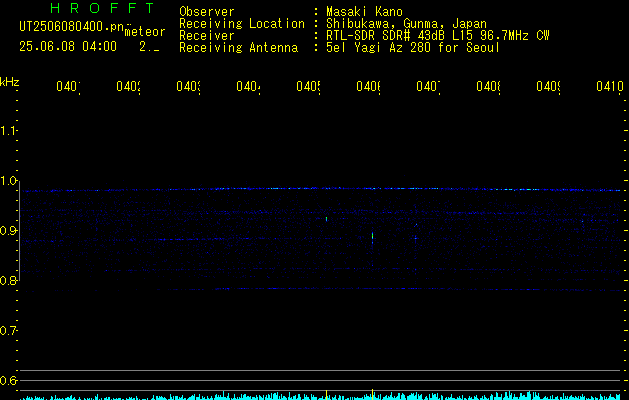The height and width of the screenshot is (400, 629).
Task: Click the Receiving Antenna label
Action: pos(238,48)
